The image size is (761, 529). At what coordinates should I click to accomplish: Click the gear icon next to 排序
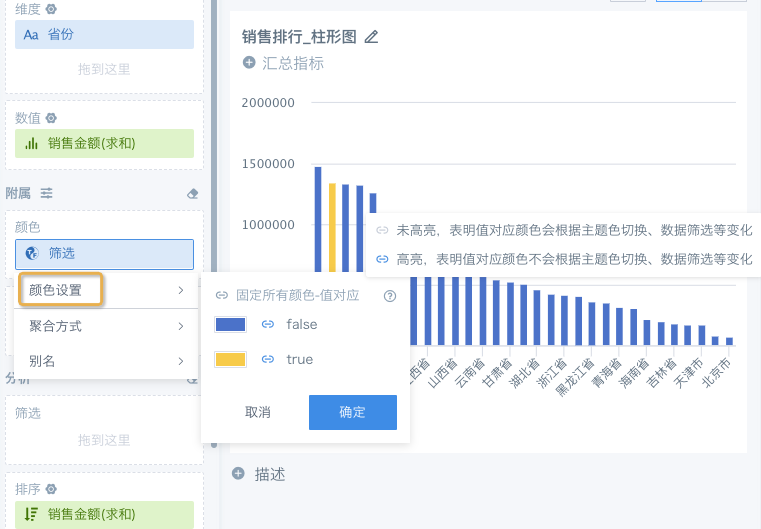click(x=51, y=489)
